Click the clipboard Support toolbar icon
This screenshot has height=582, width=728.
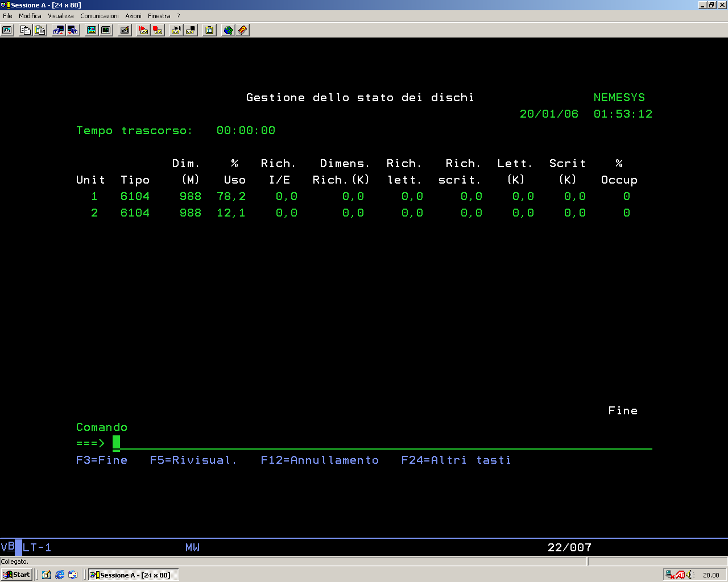[x=209, y=30]
